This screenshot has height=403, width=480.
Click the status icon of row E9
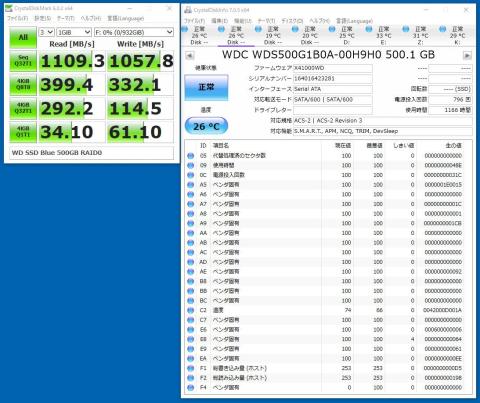191,349
